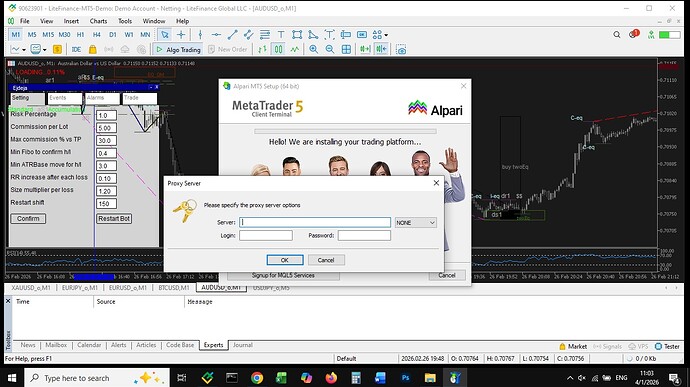Switch chart to candlesticks

(x=279, y=49)
